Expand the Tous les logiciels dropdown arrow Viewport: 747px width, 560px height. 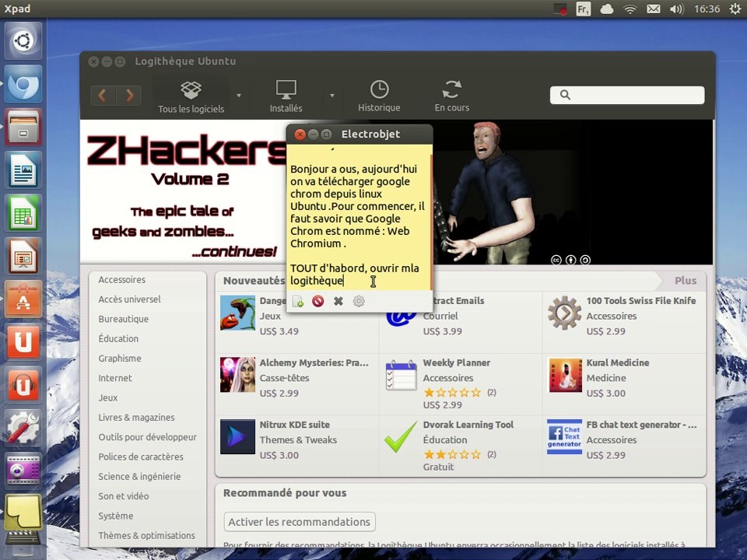tap(239, 96)
